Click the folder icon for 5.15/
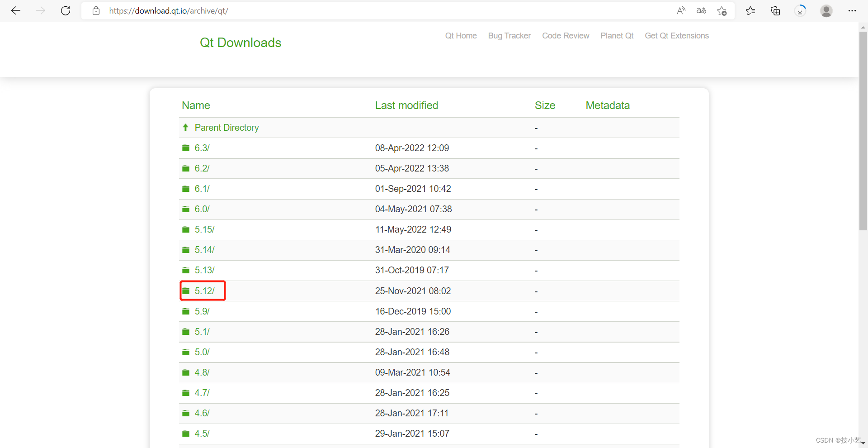 [x=186, y=229]
